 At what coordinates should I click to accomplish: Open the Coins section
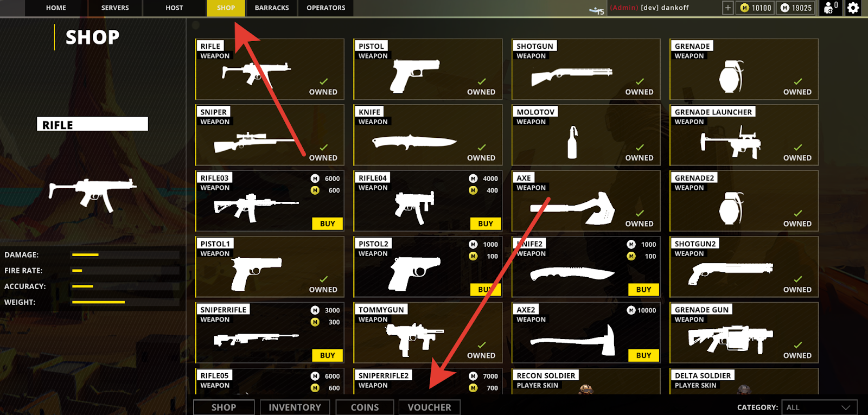[x=365, y=407]
